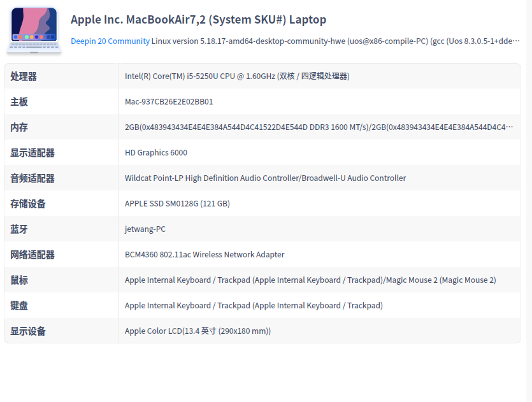The image size is (532, 402).
Task: Select the 网络适配器 row label
Action: pyautogui.click(x=32, y=254)
